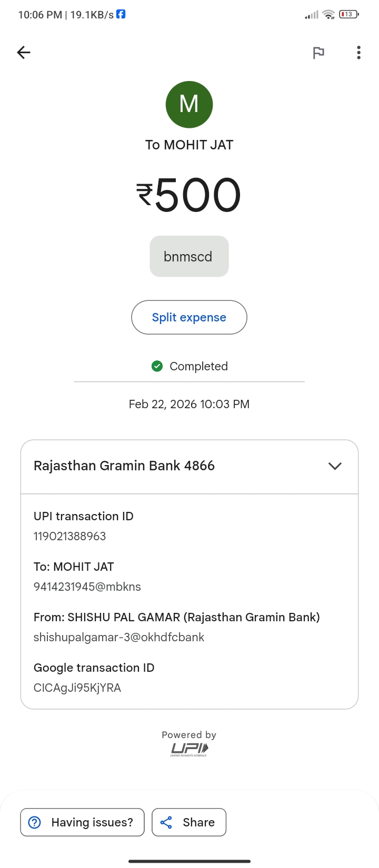Collapse the Rajasthan Gramin Bank chevron

(x=335, y=466)
